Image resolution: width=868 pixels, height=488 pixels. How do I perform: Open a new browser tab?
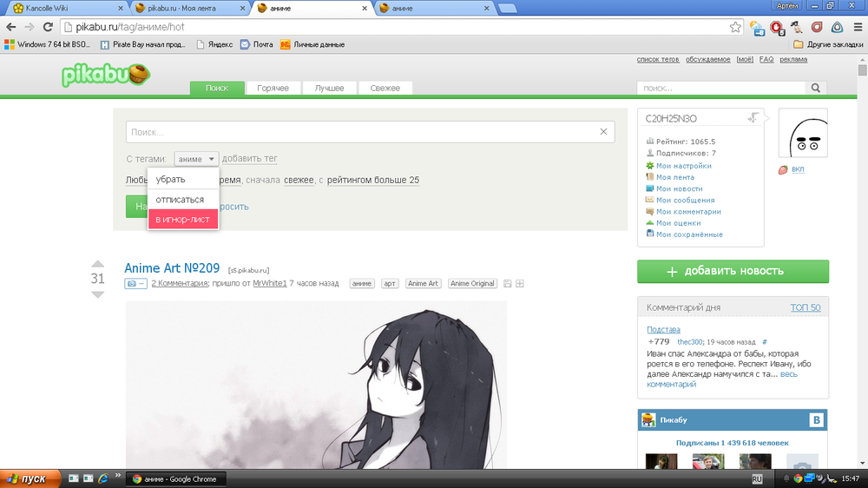point(507,9)
